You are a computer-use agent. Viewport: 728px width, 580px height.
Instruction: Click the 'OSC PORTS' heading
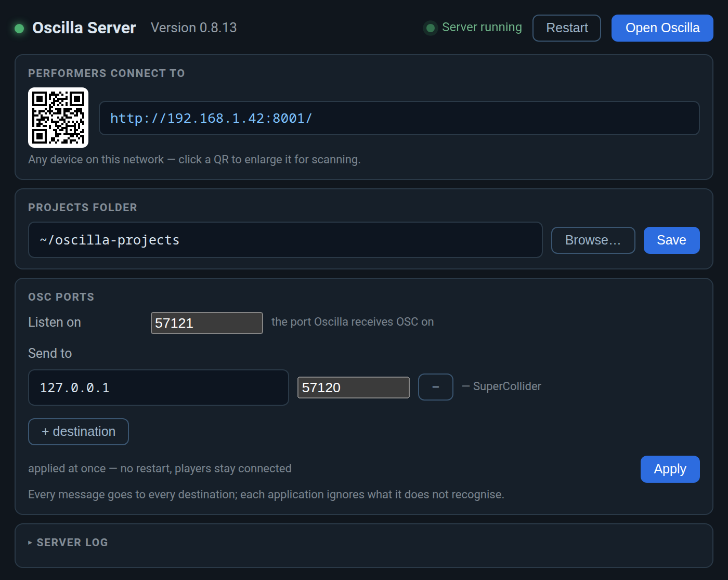[x=61, y=297]
